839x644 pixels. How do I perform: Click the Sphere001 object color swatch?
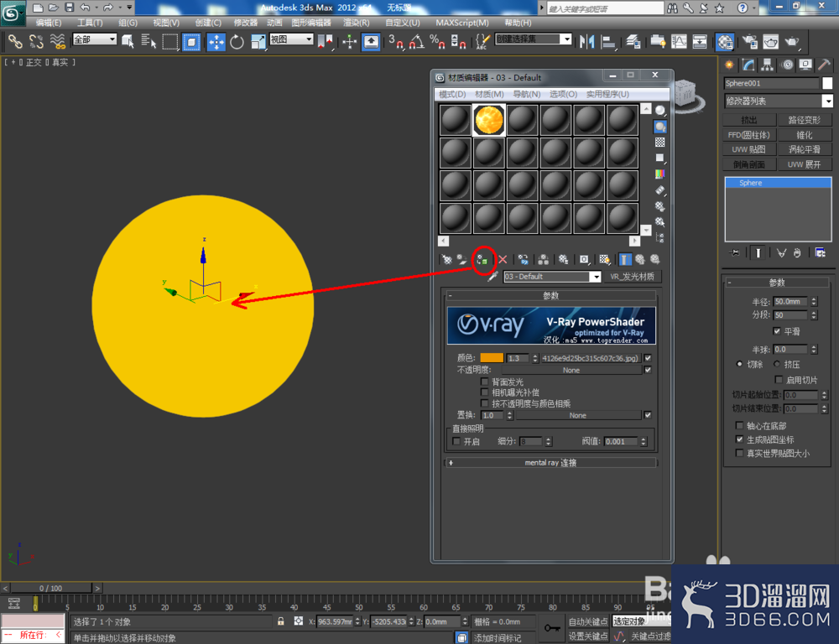tap(827, 83)
